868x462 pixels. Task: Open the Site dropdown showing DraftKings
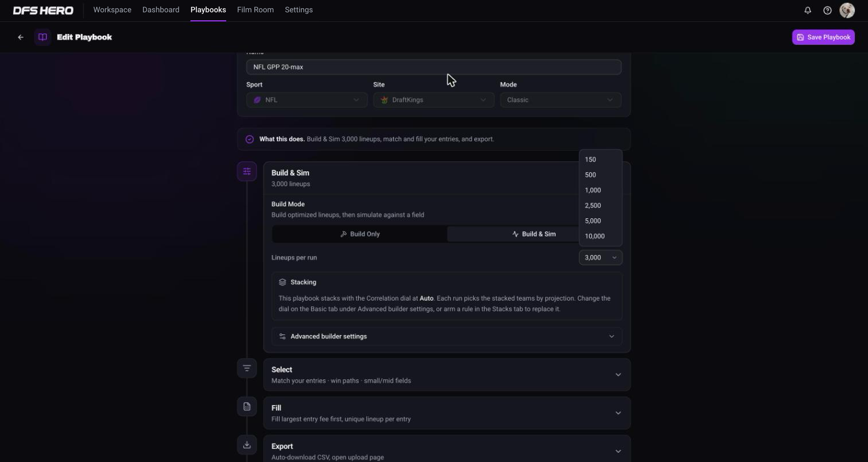tap(433, 100)
